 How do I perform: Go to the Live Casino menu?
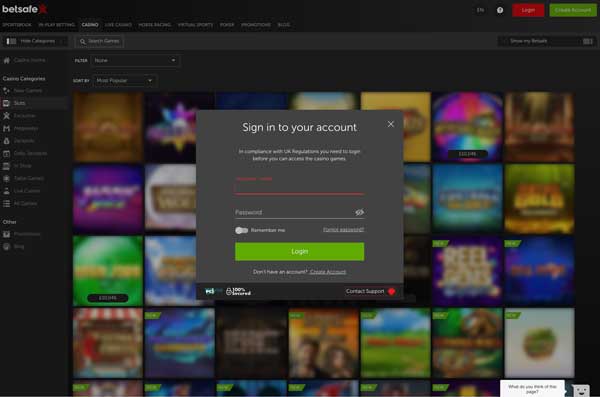pyautogui.click(x=118, y=25)
